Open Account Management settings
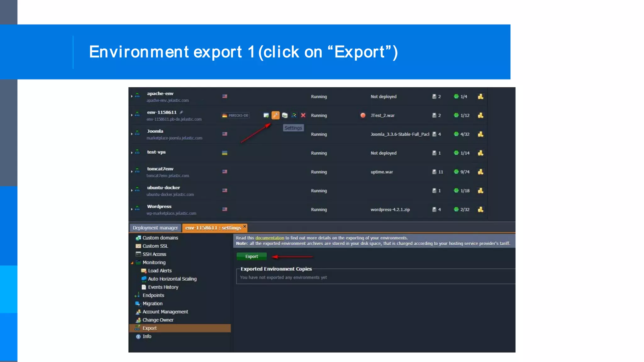Screen dimensions: 644x362 coord(165,312)
